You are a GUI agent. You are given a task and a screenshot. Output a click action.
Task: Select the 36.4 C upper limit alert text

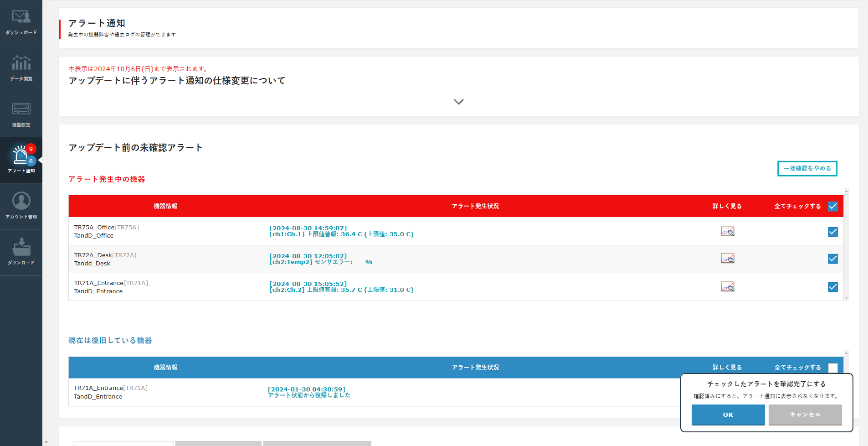(x=341, y=234)
